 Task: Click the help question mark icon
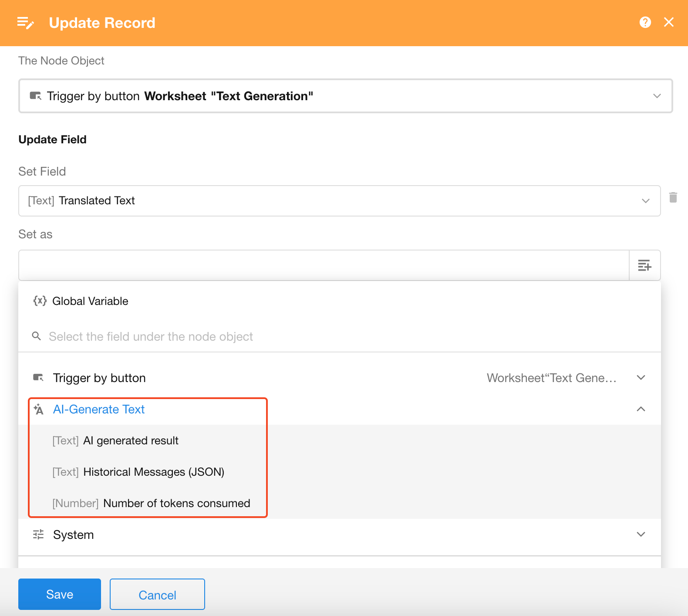pos(645,22)
